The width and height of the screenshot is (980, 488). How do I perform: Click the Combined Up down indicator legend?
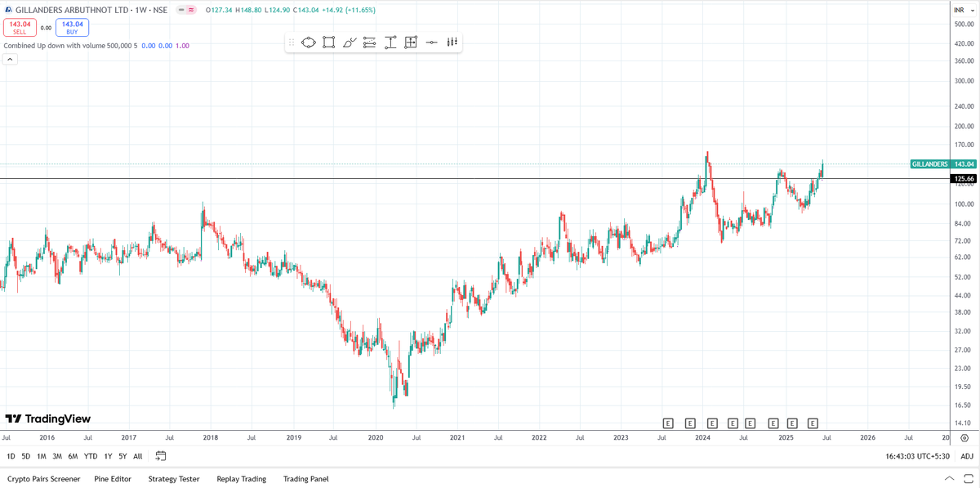(x=70, y=46)
